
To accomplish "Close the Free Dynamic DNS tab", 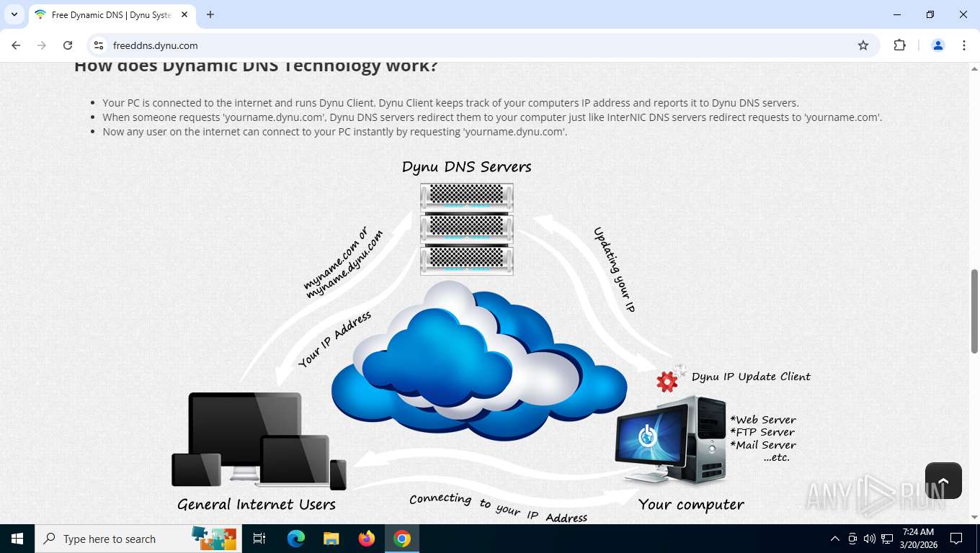I will [184, 14].
